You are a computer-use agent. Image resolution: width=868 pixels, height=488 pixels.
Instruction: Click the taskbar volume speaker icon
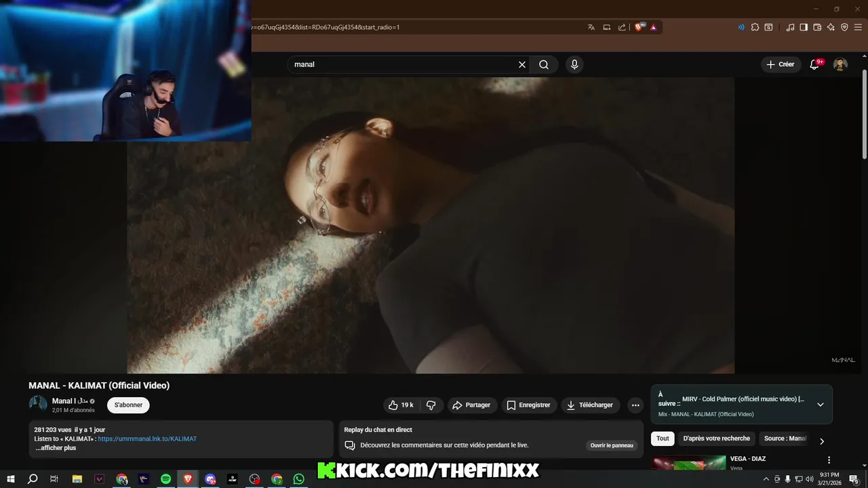(x=809, y=479)
